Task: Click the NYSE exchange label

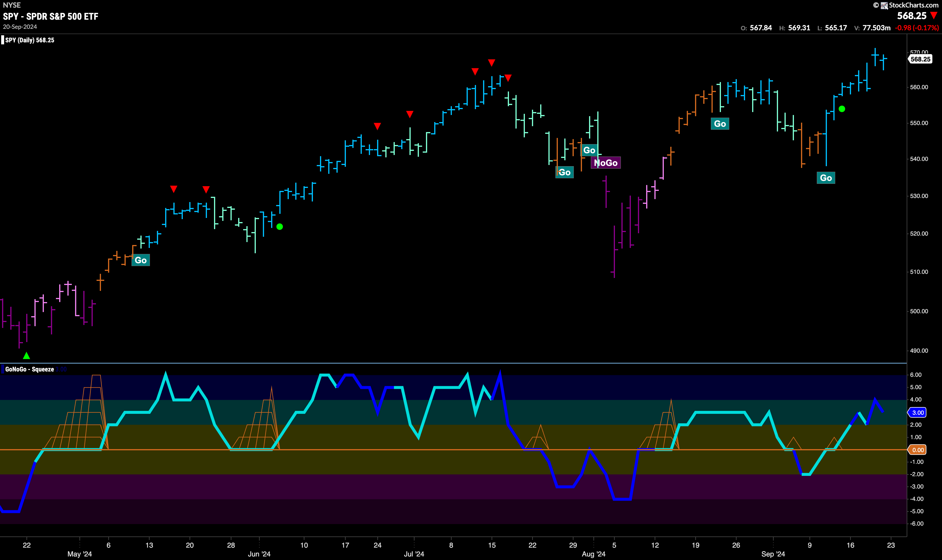Action: (12, 5)
